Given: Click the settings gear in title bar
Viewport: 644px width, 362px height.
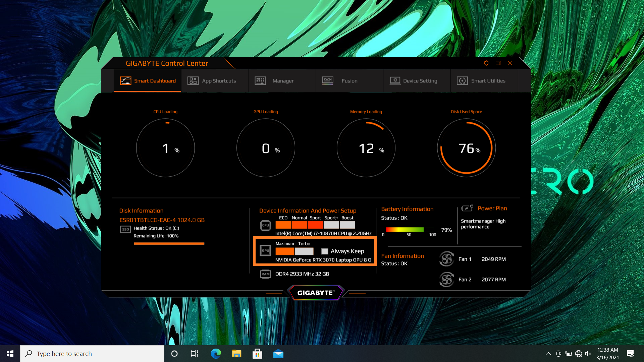Looking at the screenshot, I should [486, 63].
